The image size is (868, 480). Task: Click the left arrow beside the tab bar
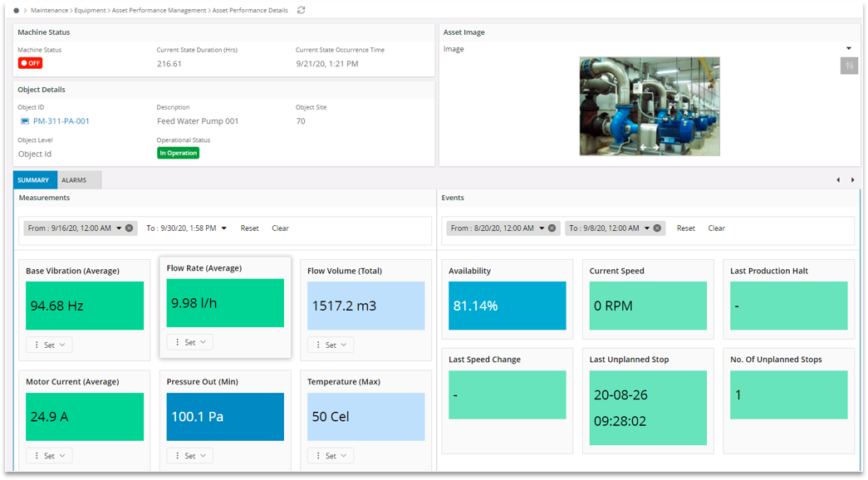838,179
